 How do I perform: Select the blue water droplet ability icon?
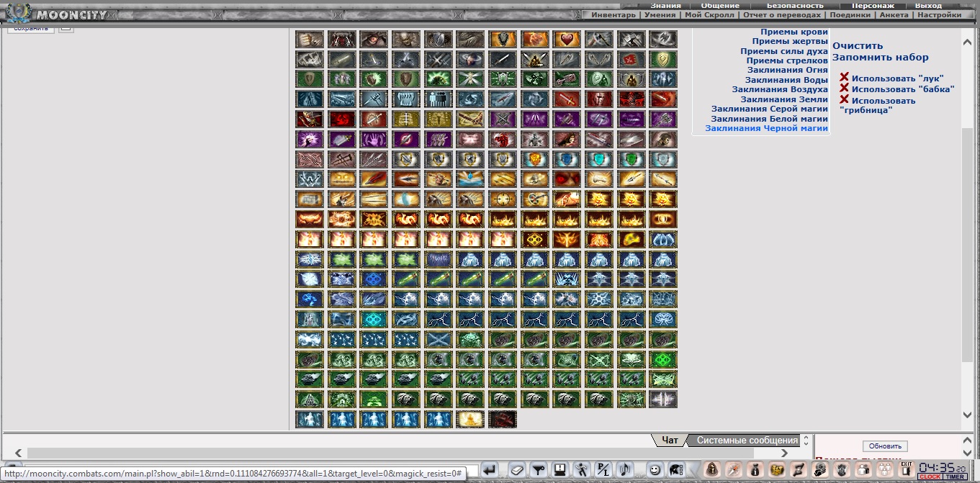coord(470,179)
